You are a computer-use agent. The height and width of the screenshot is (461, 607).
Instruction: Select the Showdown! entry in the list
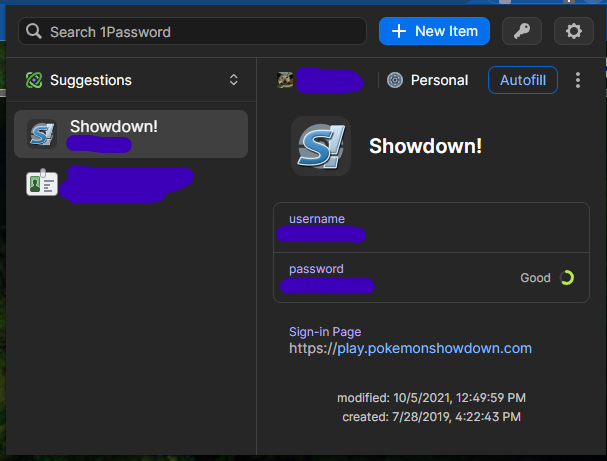point(130,134)
